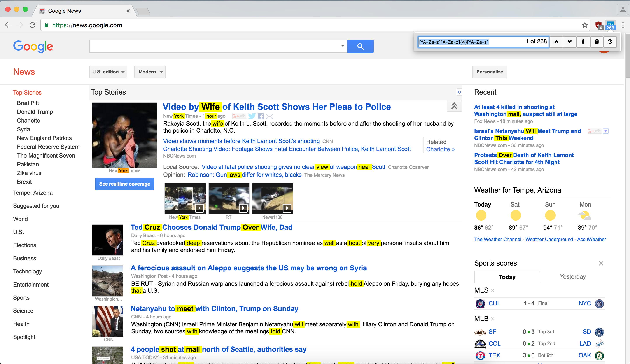The width and height of the screenshot is (630, 364).
Task: Select Technology in the left sidebar
Action: 28,271
